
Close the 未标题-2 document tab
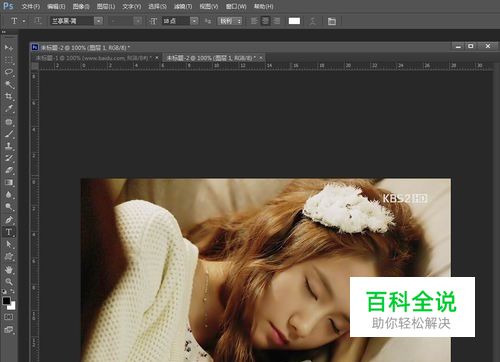click(261, 58)
